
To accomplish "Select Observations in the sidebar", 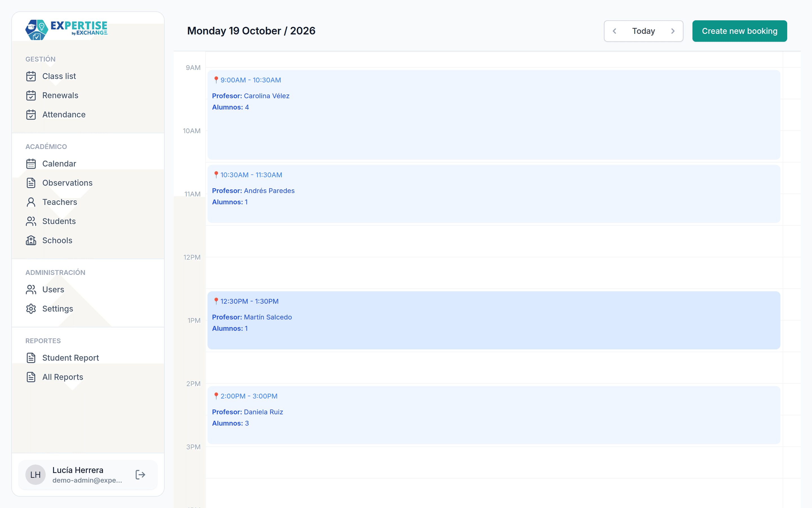I will [x=67, y=183].
